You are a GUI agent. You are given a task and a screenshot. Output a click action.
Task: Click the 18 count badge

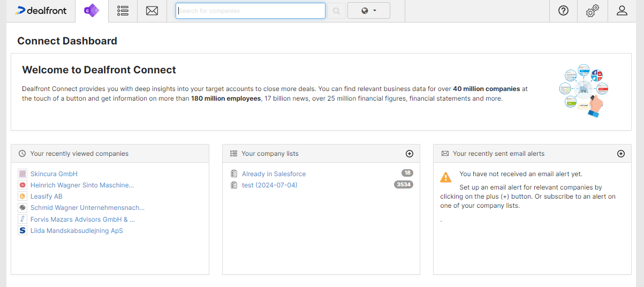tap(407, 173)
